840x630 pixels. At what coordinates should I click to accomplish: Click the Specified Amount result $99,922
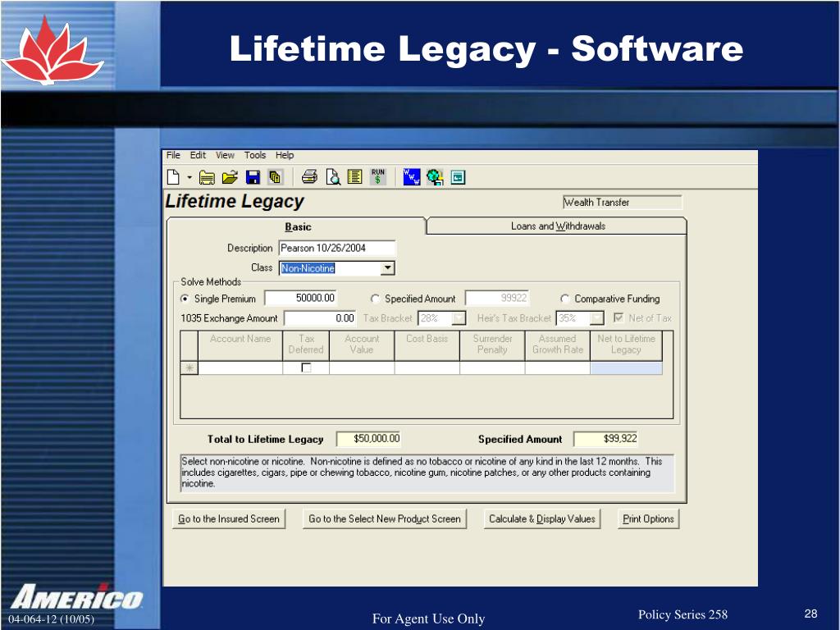coord(606,439)
